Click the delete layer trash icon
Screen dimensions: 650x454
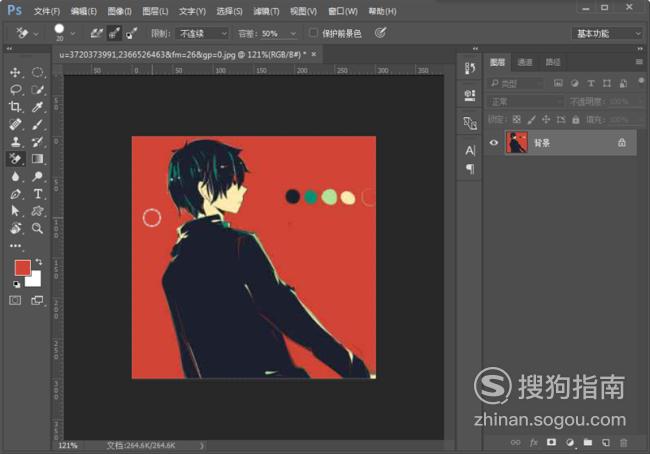pos(623,442)
